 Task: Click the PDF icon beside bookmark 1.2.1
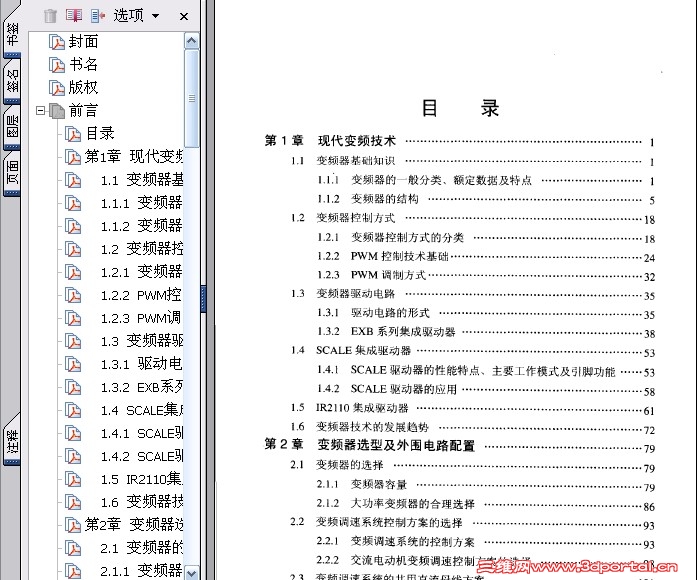73,272
